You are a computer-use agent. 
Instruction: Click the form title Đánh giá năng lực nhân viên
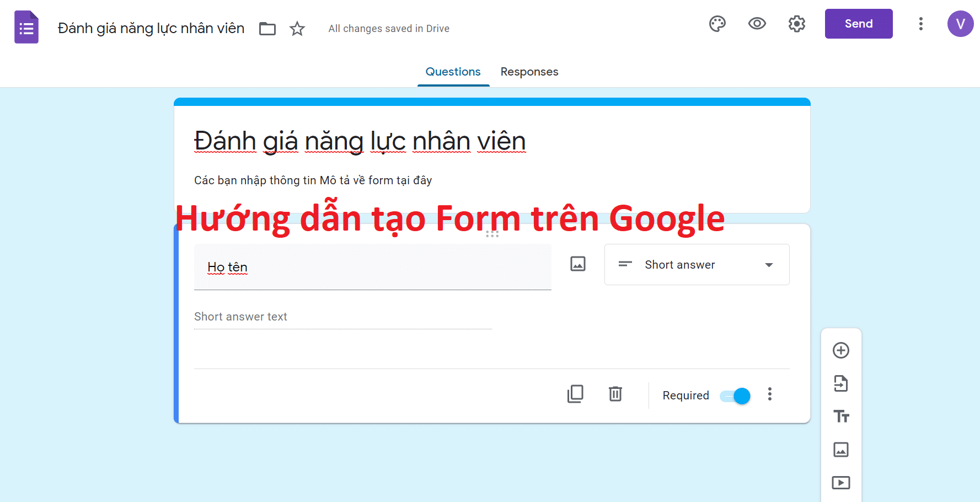pyautogui.click(x=360, y=141)
